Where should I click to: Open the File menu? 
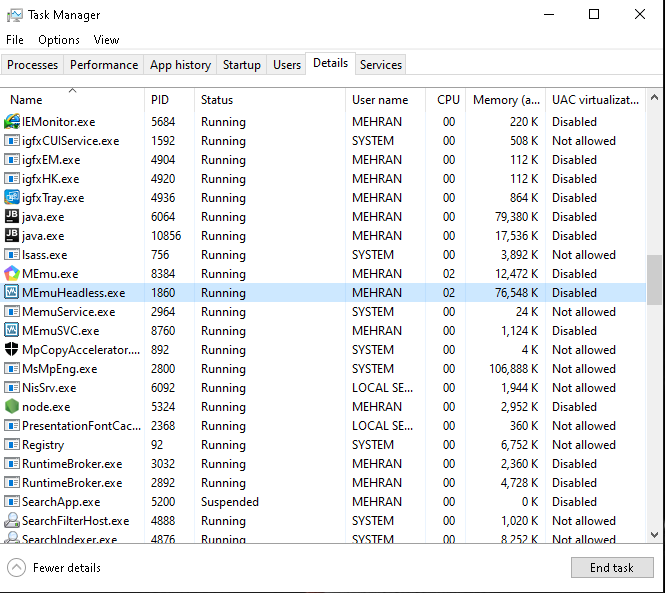pyautogui.click(x=15, y=40)
